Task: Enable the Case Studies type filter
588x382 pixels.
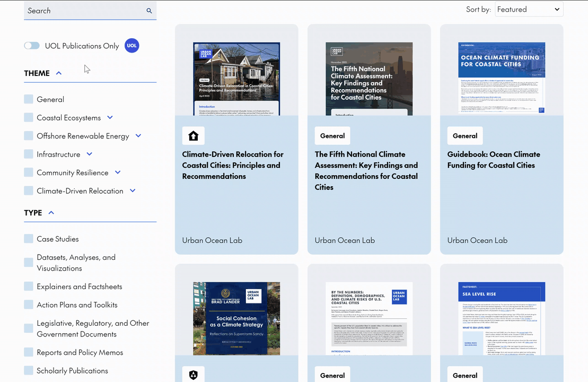Action: click(x=29, y=239)
